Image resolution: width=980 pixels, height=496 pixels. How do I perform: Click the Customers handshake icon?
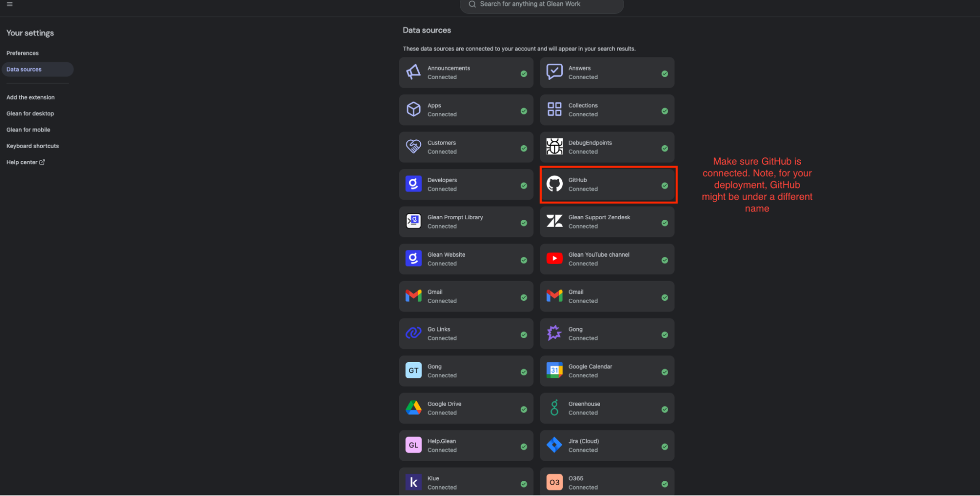(413, 147)
